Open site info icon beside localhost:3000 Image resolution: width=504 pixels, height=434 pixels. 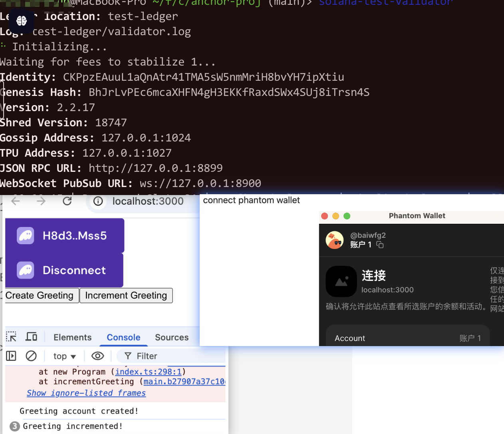click(x=98, y=201)
